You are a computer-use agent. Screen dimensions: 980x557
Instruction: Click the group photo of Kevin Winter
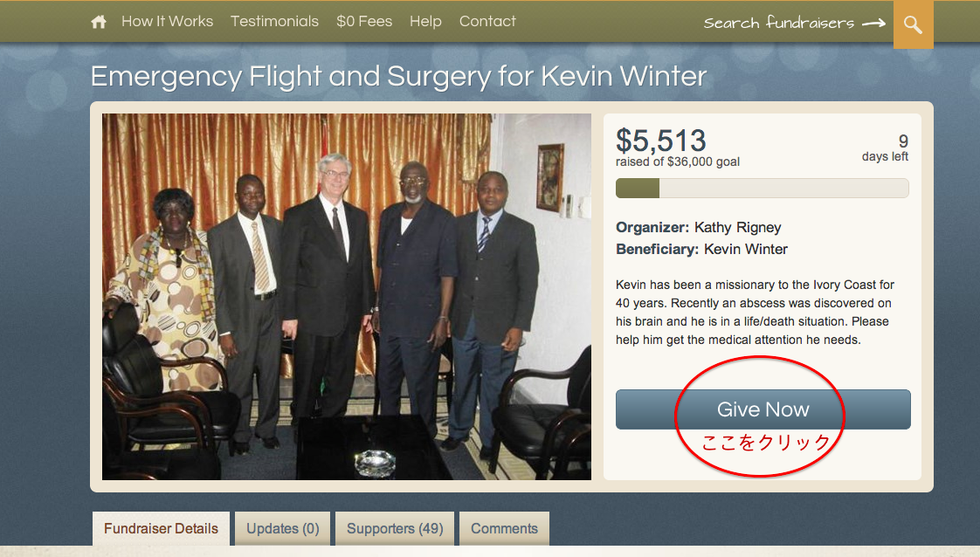pos(346,297)
